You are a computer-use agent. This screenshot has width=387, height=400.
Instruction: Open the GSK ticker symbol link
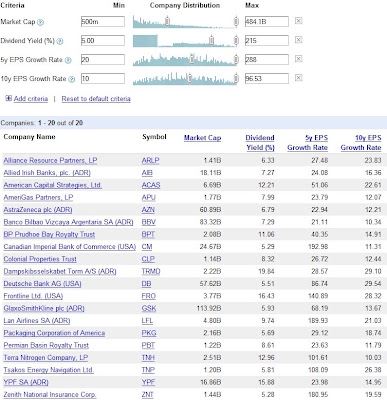coord(149,308)
